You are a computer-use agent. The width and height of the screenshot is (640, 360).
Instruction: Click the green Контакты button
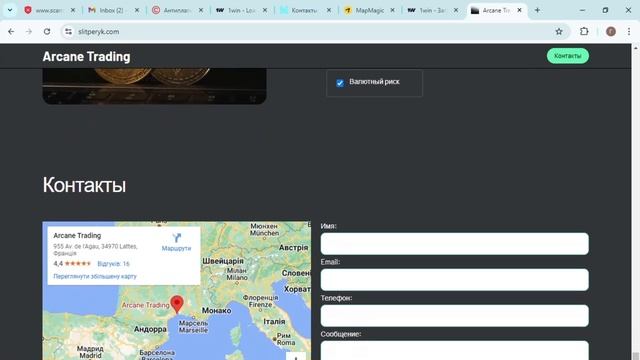pos(568,56)
